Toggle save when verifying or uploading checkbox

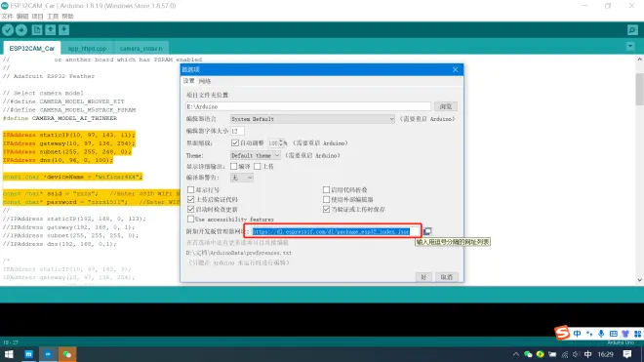(326, 209)
